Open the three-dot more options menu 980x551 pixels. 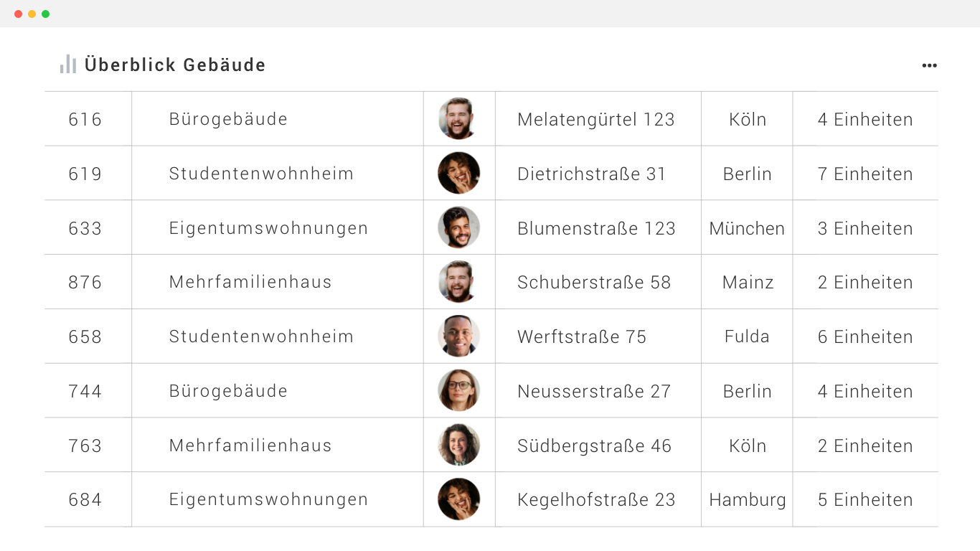click(929, 65)
